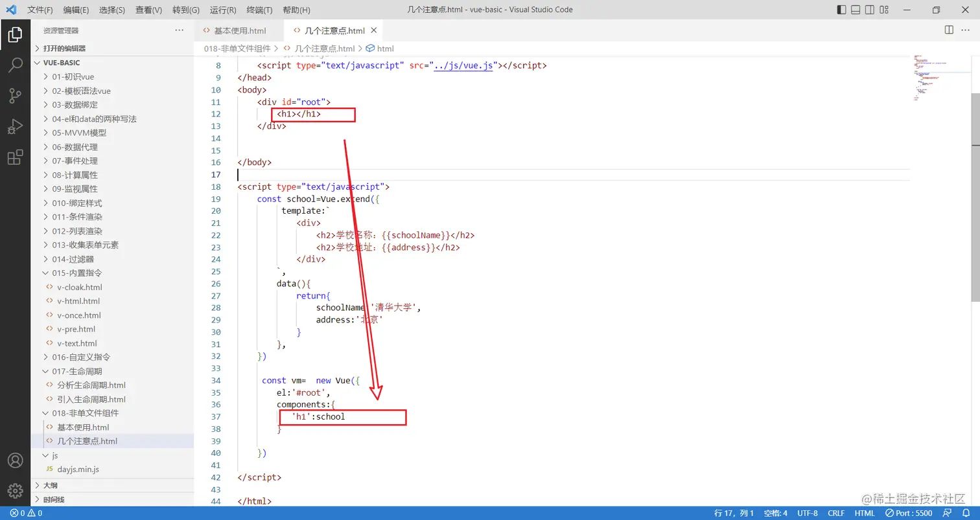Collapse the 018-非单文件组件 folder
Image resolution: width=980 pixels, height=520 pixels.
tap(112, 413)
